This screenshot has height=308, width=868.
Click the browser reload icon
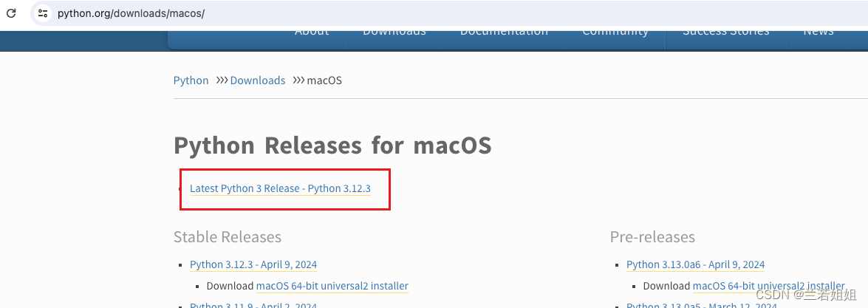click(11, 13)
